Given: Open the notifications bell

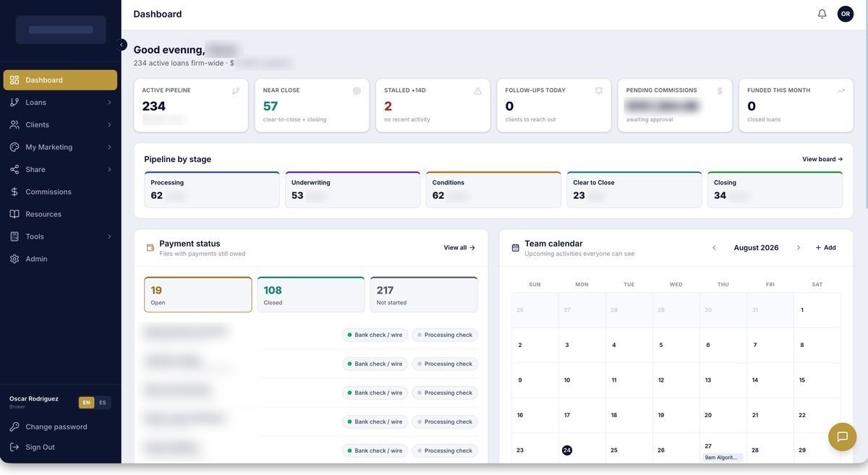Looking at the screenshot, I should pyautogui.click(x=822, y=14).
